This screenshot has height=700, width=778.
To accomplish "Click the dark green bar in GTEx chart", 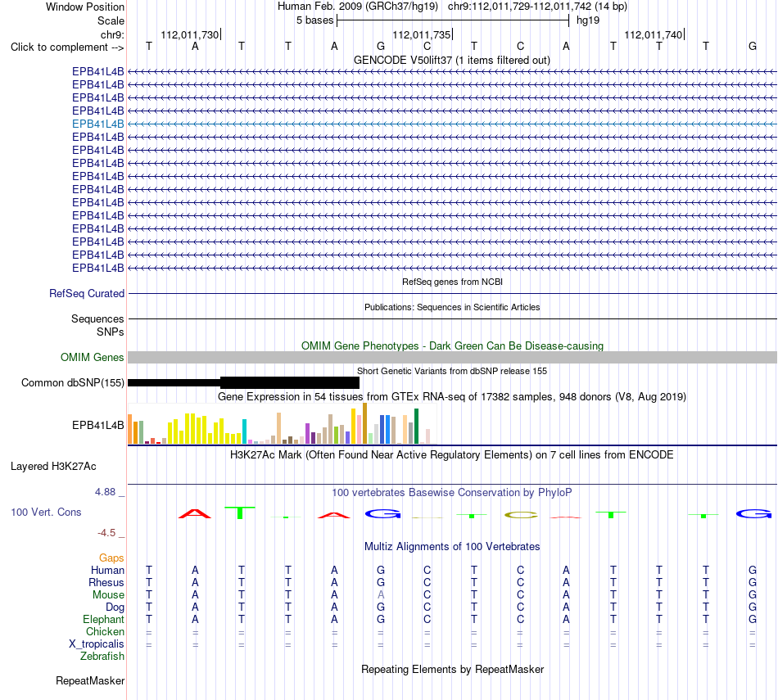I will [x=416, y=427].
